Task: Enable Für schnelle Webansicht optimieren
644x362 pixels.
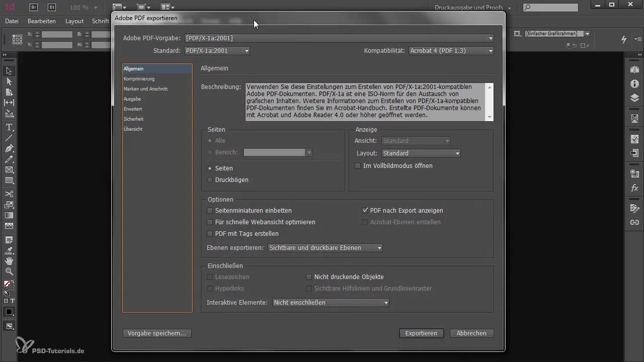Action: tap(210, 222)
